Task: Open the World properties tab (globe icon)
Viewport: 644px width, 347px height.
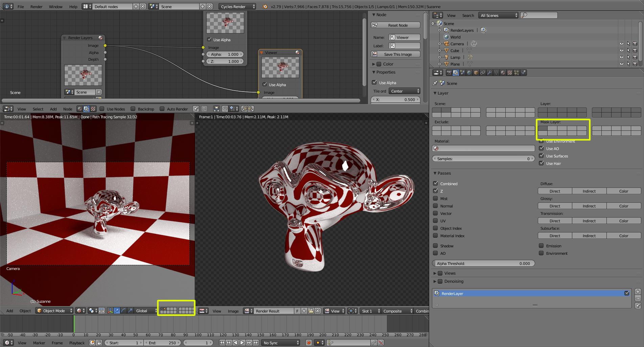Action: coord(469,73)
